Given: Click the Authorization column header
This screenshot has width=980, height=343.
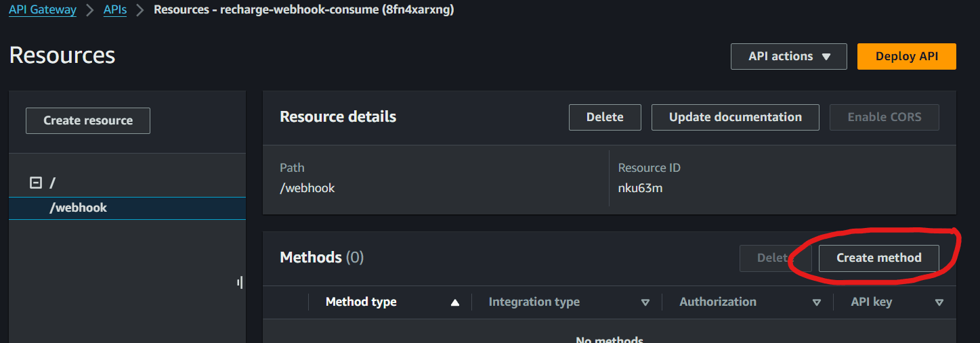Looking at the screenshot, I should click(718, 302).
